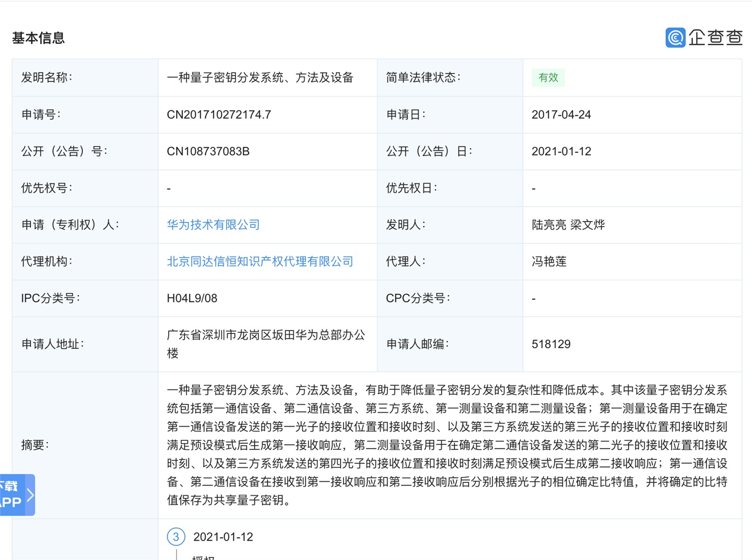This screenshot has height=560, width=752.
Task: Select IPC classification H04L9/08
Action: pos(193,298)
